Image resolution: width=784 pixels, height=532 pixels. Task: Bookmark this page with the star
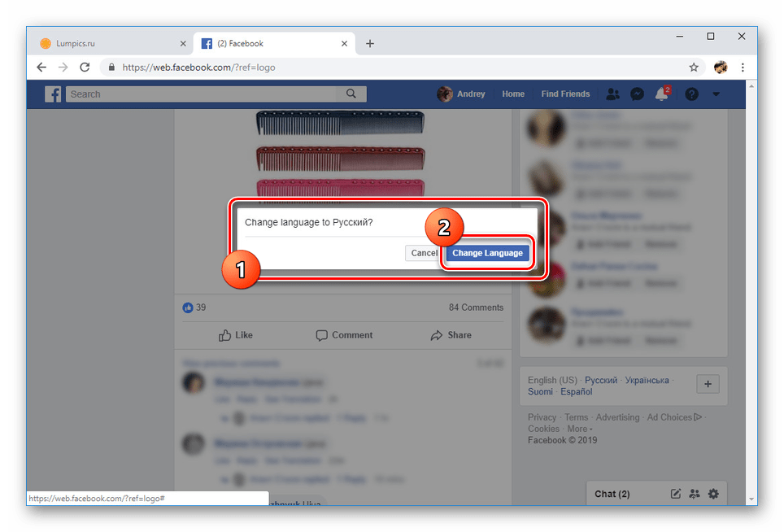(x=694, y=67)
